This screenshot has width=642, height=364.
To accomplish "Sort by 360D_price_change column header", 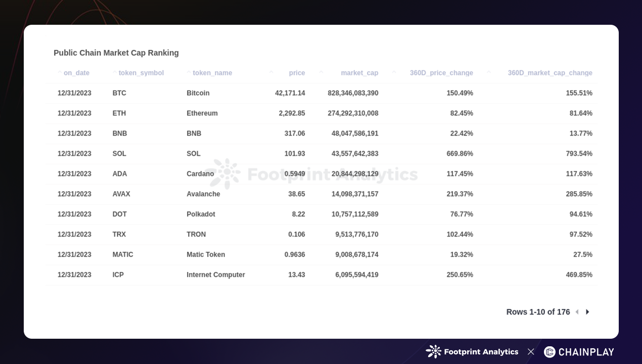I will pos(441,73).
